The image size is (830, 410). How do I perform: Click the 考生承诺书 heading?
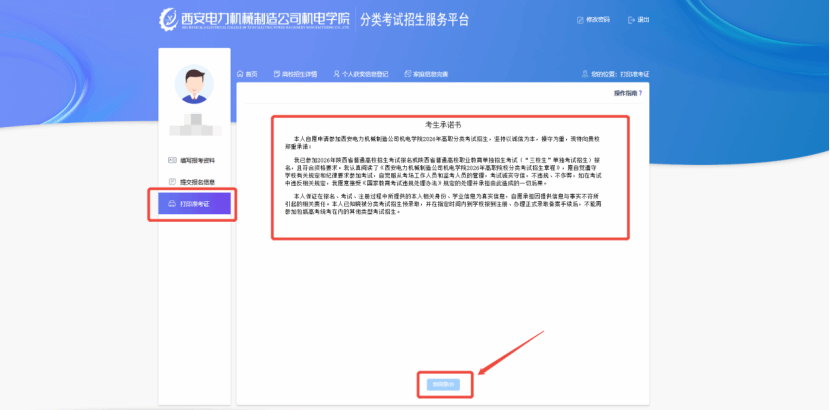coord(441,124)
